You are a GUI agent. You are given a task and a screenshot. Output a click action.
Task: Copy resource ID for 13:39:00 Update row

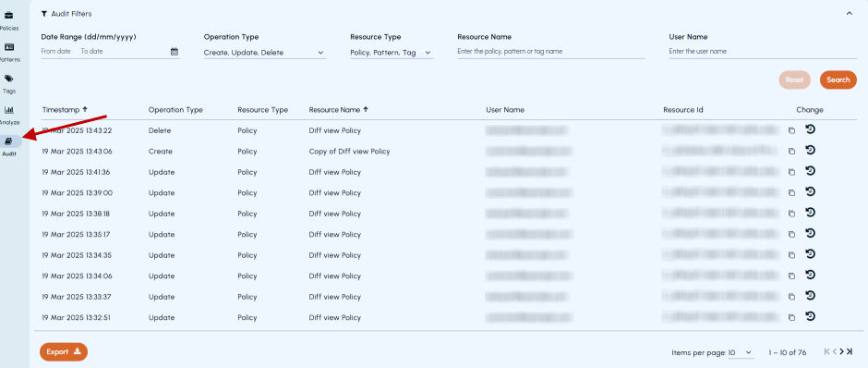pos(791,193)
